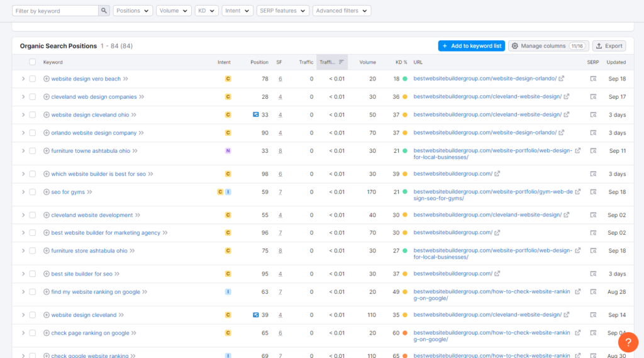Open SERP snapshot for seo for gyms

click(593, 192)
